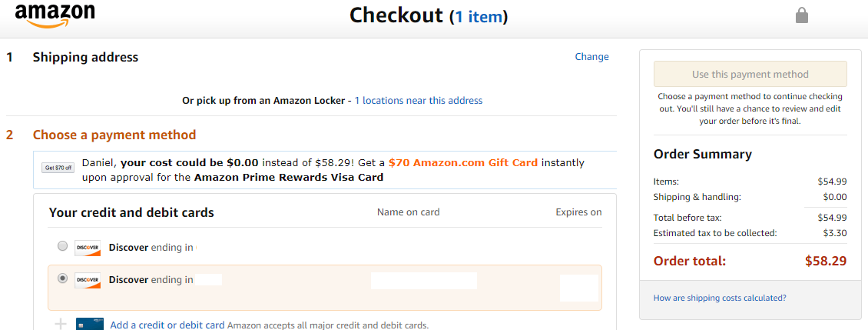View Amazon Locker locations near this address
This screenshot has width=868, height=330.
point(418,101)
